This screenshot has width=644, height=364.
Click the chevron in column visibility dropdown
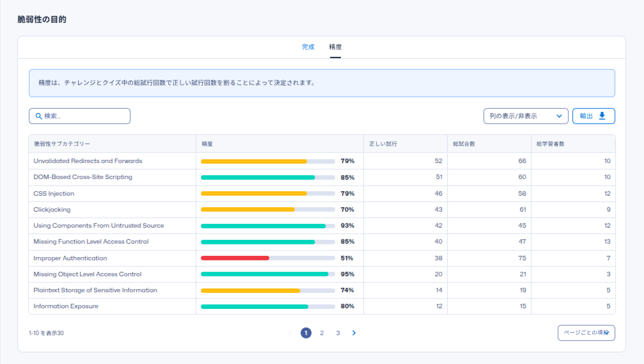pos(559,116)
